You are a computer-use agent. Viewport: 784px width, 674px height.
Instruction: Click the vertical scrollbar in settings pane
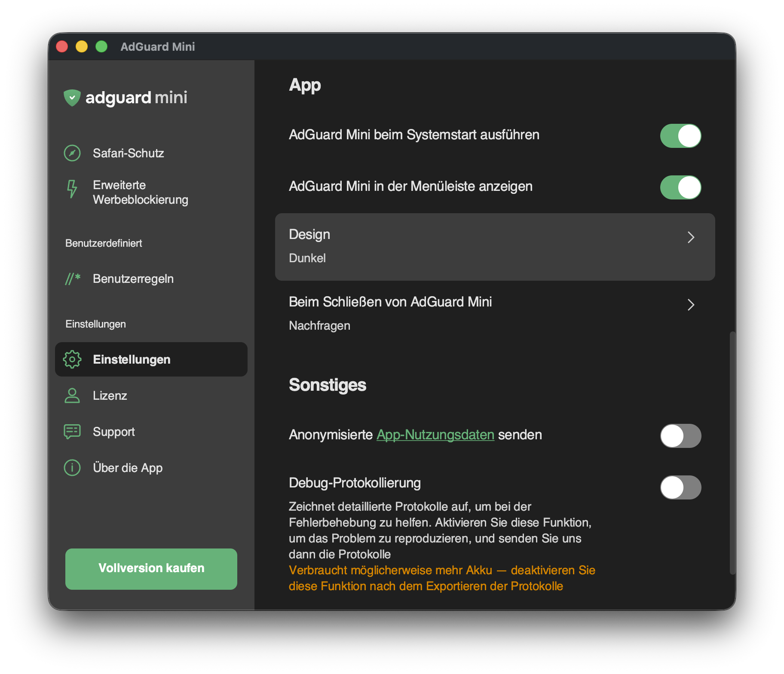pos(732,451)
